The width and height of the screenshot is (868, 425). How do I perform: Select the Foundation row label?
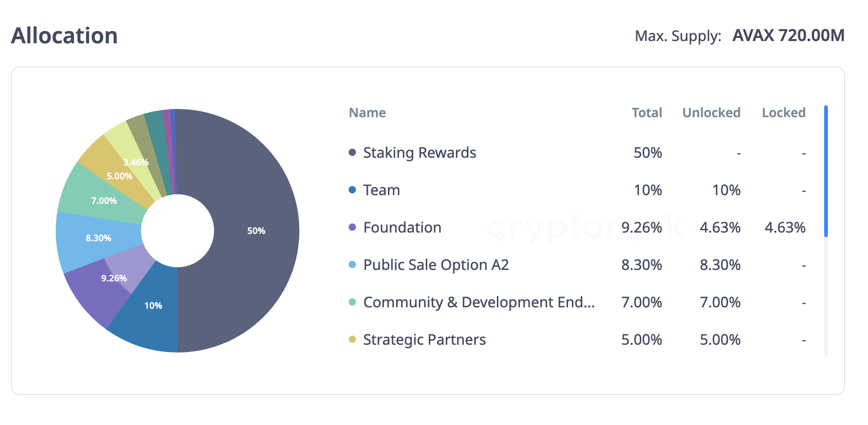tap(402, 228)
